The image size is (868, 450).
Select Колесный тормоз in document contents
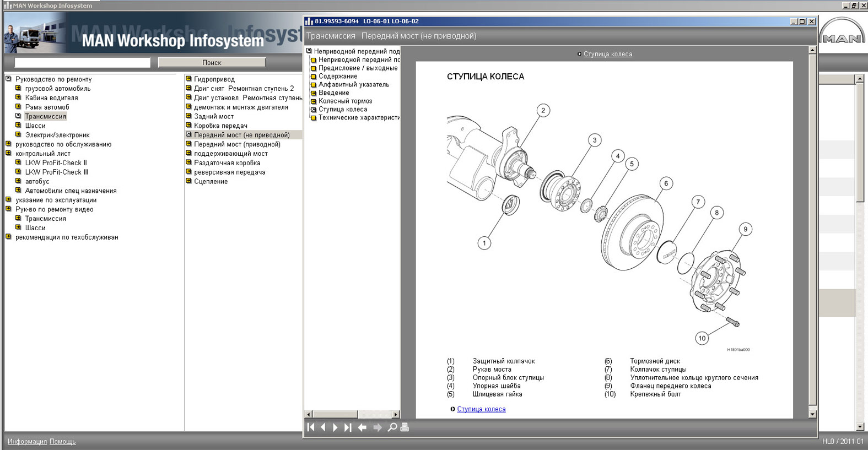tap(345, 101)
